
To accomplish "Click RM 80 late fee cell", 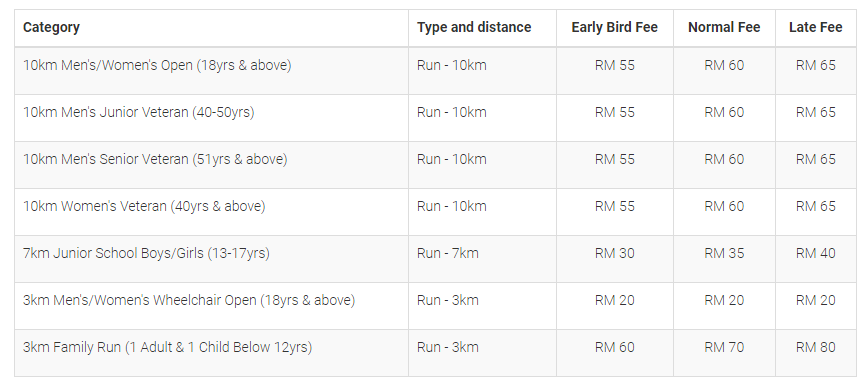I will pyautogui.click(x=815, y=348).
